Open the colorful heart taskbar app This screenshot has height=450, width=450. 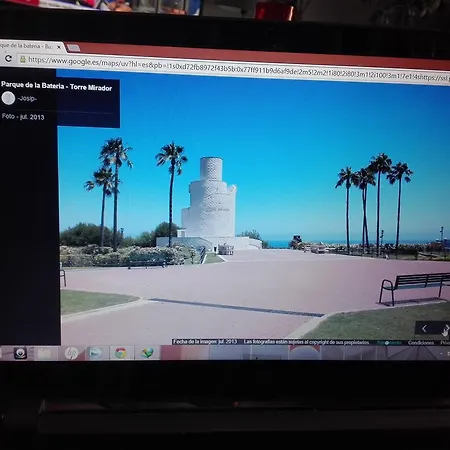coord(147,353)
